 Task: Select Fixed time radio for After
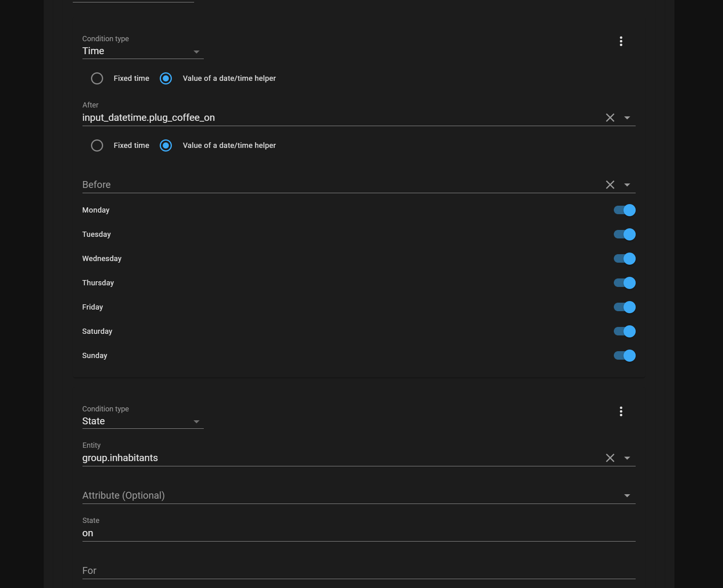[x=97, y=78]
